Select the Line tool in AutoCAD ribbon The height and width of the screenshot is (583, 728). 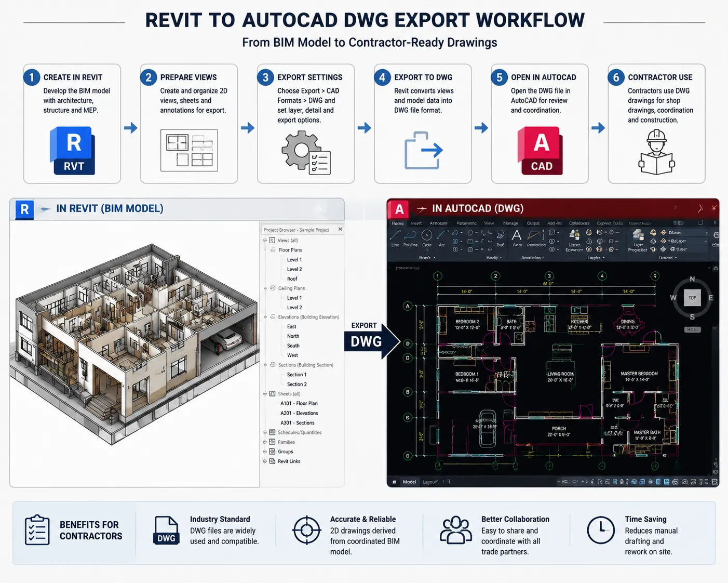[395, 239]
